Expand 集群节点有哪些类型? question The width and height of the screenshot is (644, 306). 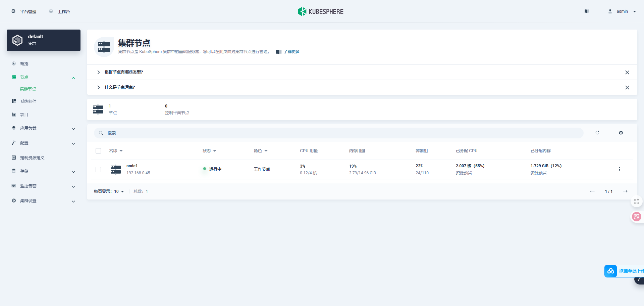click(x=124, y=72)
